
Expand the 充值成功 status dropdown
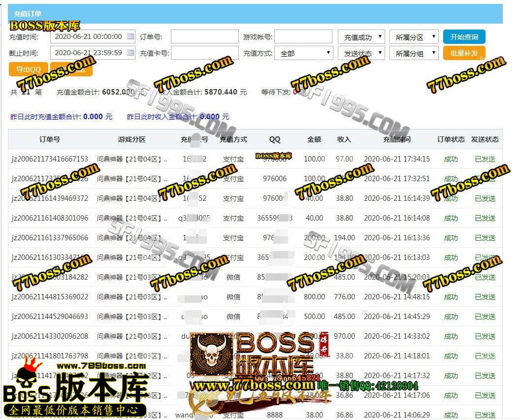click(x=361, y=37)
